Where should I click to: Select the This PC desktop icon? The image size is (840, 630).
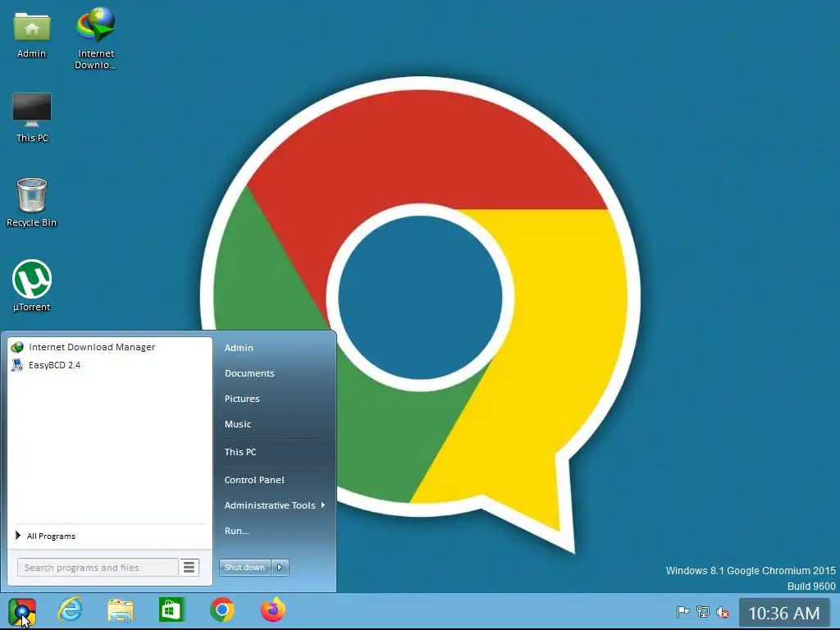pos(32,117)
